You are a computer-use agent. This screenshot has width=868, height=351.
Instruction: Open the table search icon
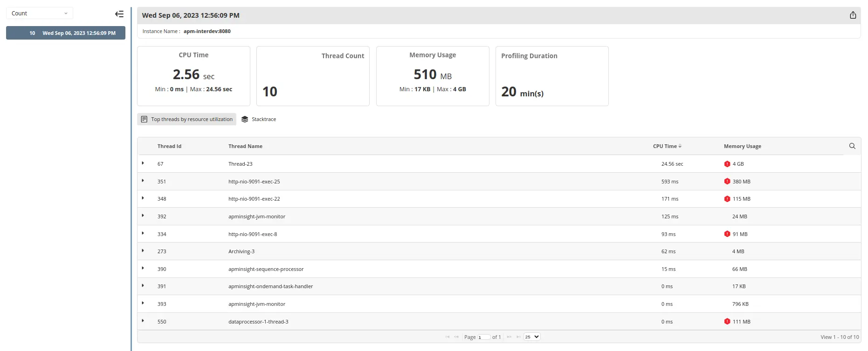(x=852, y=146)
